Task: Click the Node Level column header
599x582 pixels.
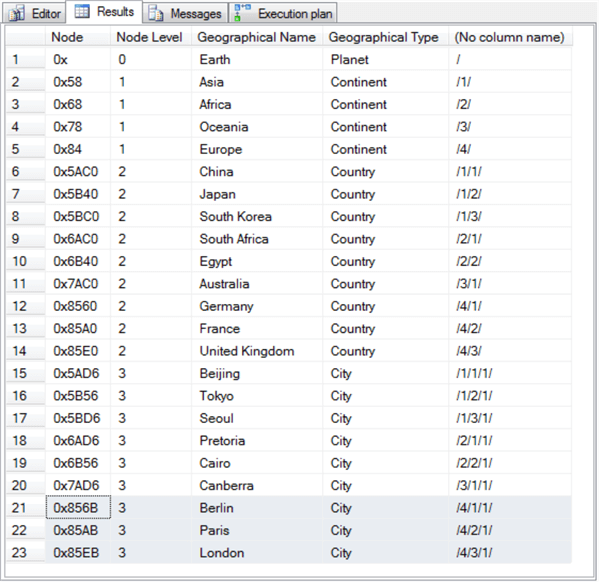Action: 151,37
